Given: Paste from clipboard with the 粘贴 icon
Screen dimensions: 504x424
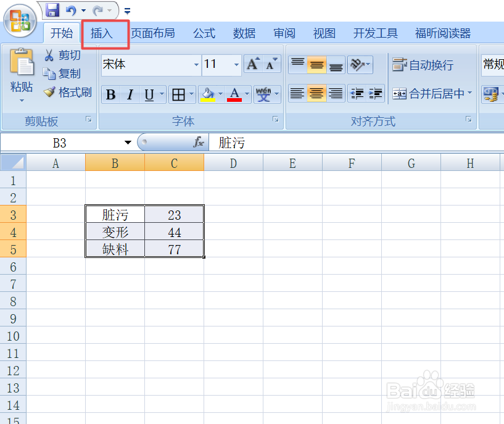Looking at the screenshot, I should [x=21, y=63].
